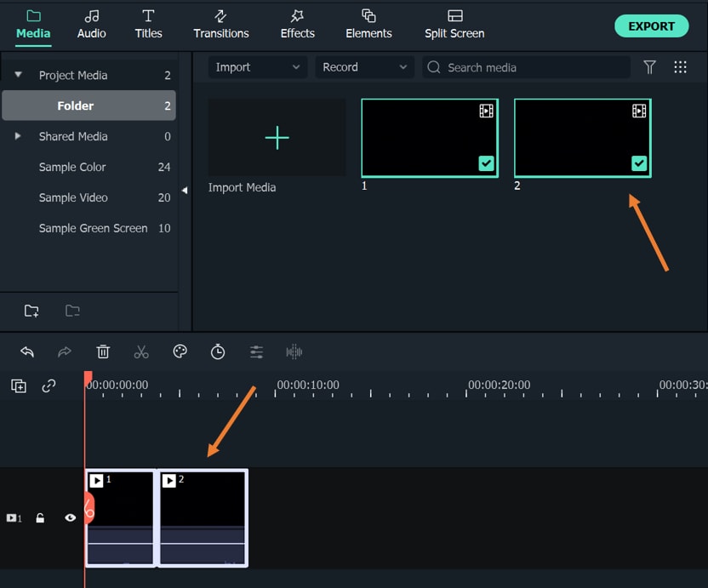Switch to the Audio tab

click(92, 25)
